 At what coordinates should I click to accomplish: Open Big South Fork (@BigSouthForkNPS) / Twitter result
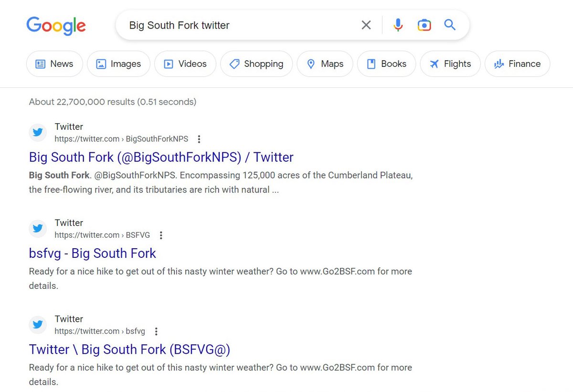pos(161,157)
